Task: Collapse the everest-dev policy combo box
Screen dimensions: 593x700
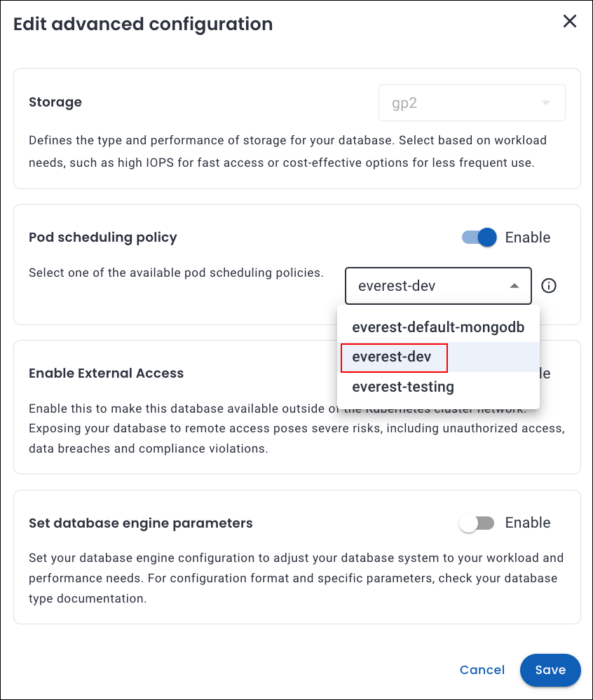Action: point(437,286)
